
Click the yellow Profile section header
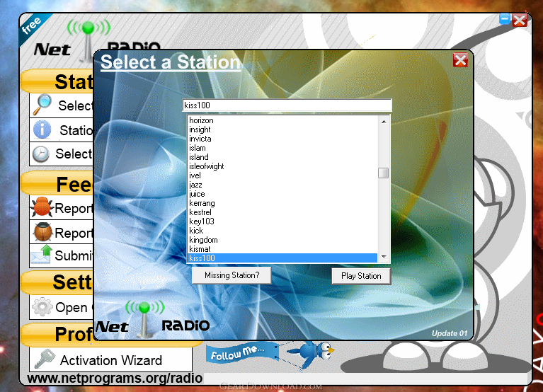[57, 334]
